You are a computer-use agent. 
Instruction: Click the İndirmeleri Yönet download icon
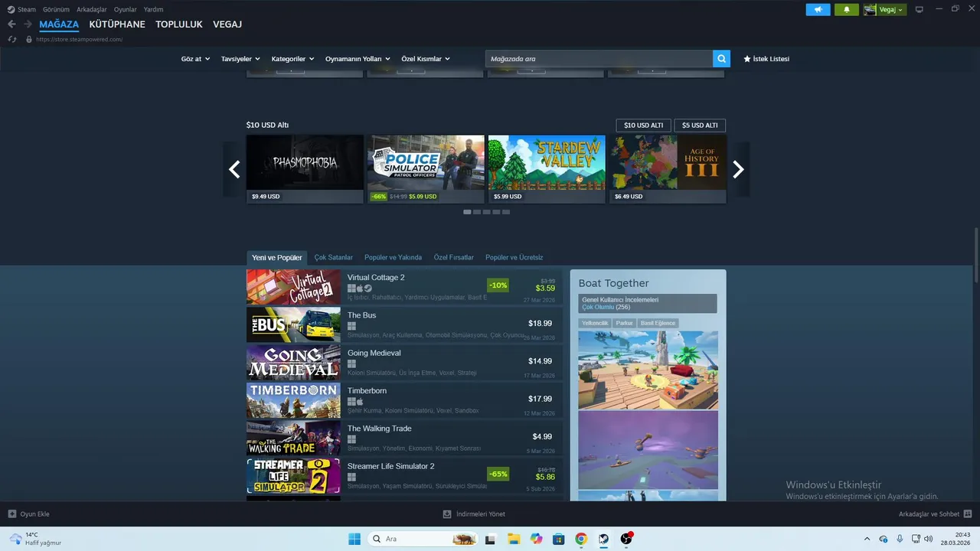[447, 514]
